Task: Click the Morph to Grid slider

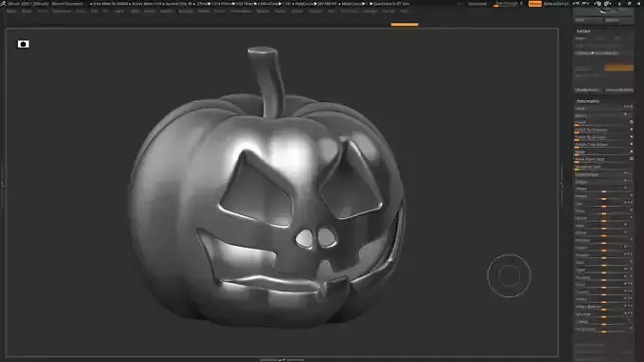Action: pos(603,167)
